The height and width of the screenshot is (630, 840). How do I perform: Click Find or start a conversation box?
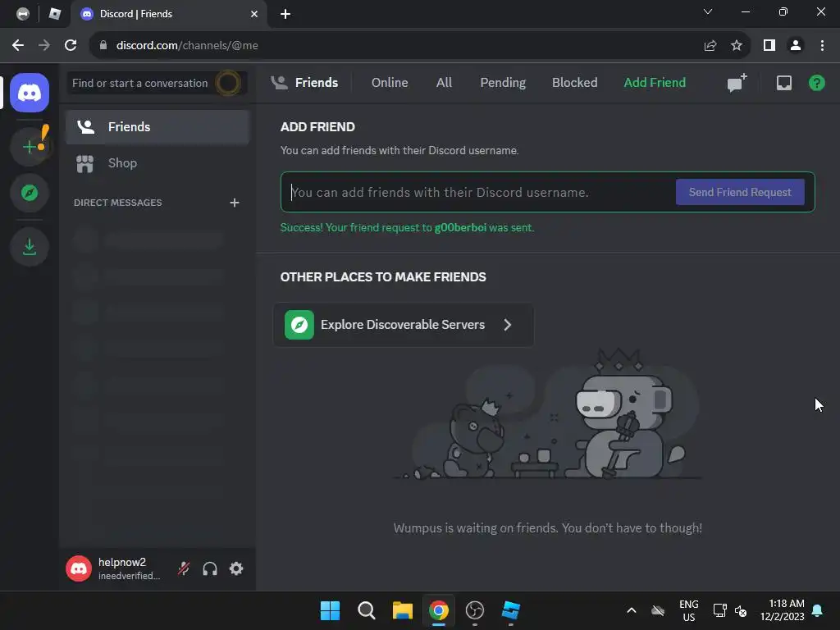click(x=157, y=83)
